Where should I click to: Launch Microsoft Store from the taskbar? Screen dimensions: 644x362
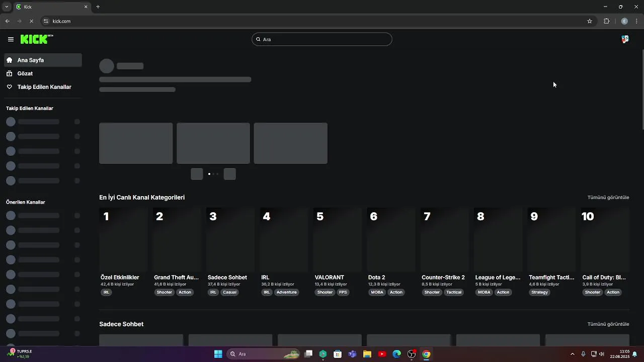338,354
